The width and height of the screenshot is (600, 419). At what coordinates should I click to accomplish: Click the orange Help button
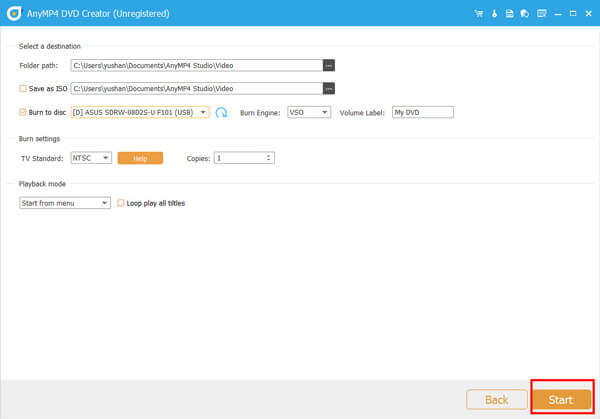[x=140, y=158]
